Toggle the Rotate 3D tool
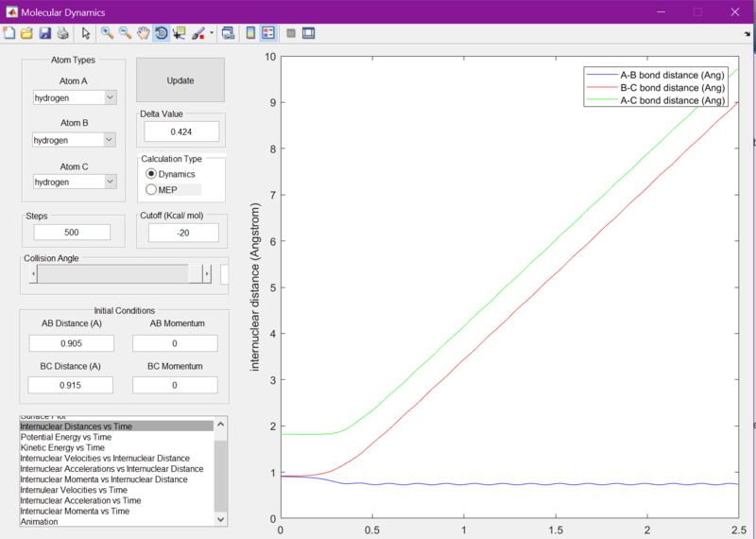The height and width of the screenshot is (539, 756). coord(161,33)
